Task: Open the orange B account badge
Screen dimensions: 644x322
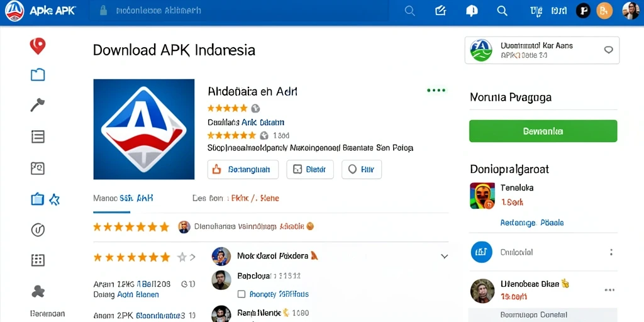Action: click(604, 11)
